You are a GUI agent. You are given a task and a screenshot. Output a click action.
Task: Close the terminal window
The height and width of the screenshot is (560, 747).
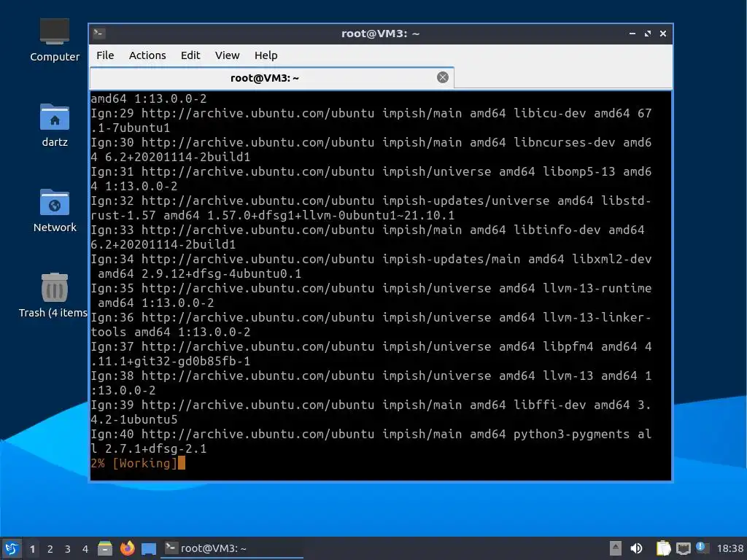[662, 34]
